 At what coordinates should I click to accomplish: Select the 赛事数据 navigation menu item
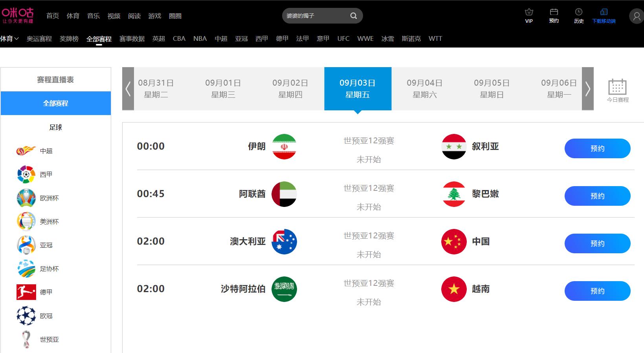132,38
